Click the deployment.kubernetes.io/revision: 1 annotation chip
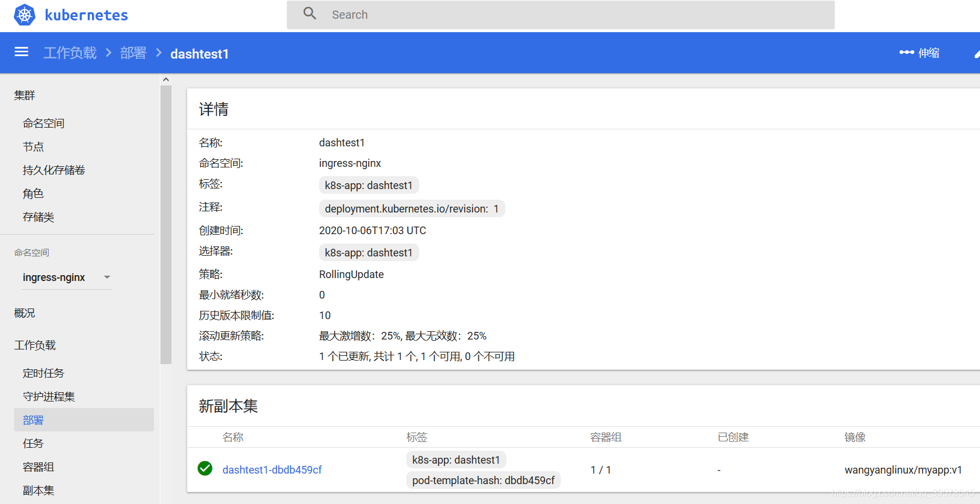This screenshot has width=980, height=504. (412, 208)
